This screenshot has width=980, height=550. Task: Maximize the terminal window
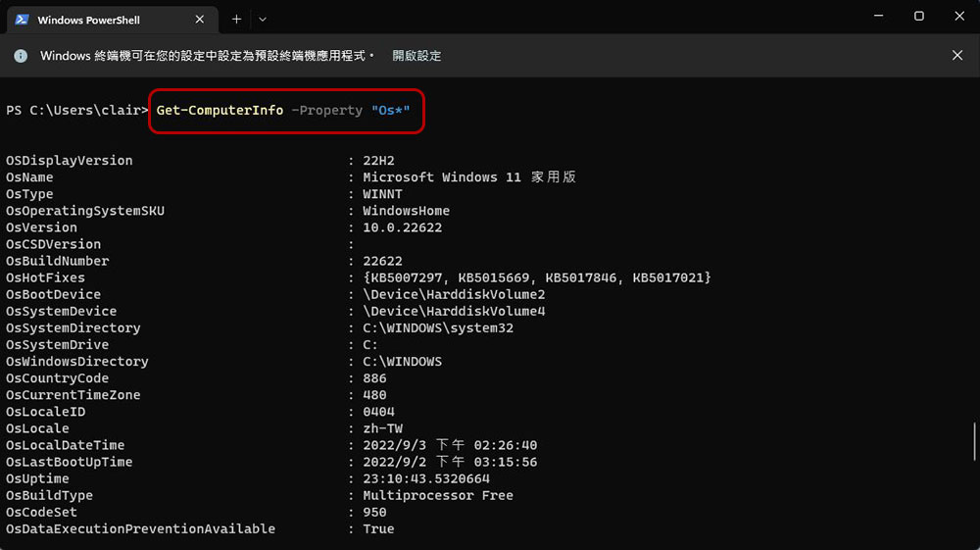point(919,17)
